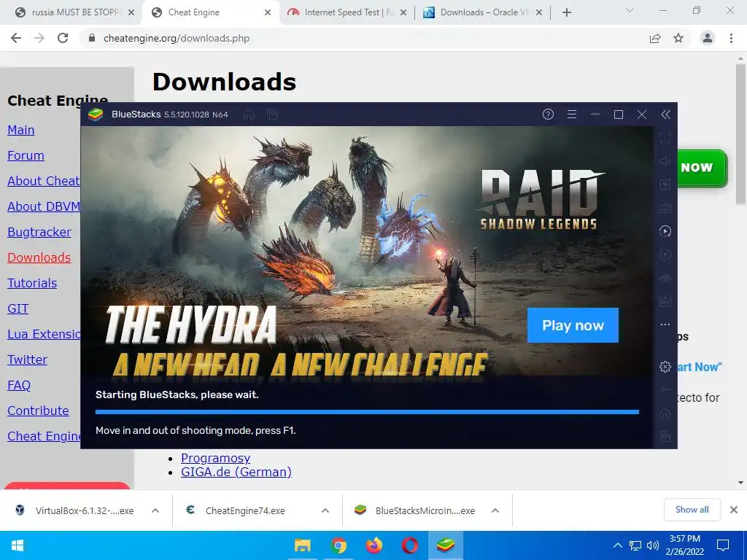
Task: Open the GIT link
Action: [18, 308]
